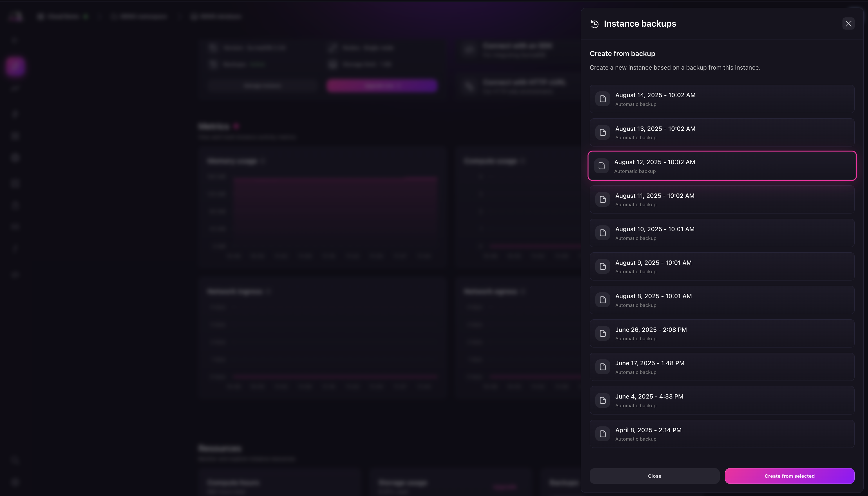Screen dimensions: 868x496
Task: Click Create from selected button
Action: (789, 476)
